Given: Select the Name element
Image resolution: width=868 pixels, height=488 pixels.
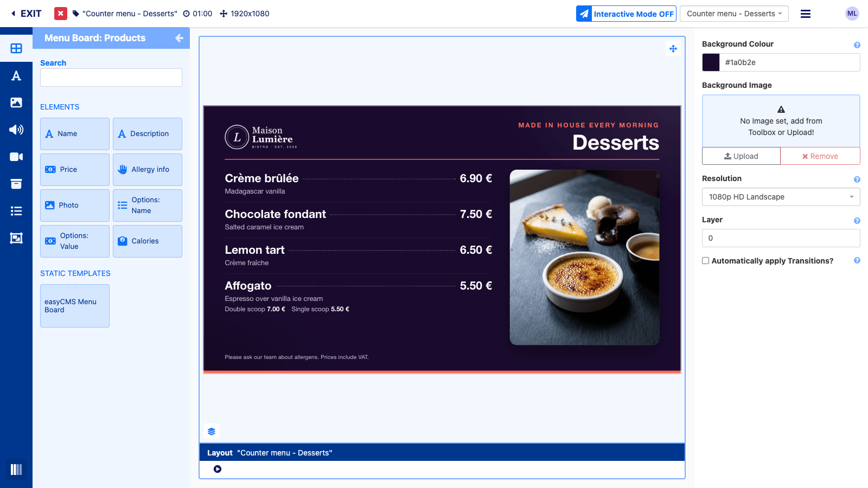Looking at the screenshot, I should pyautogui.click(x=75, y=134).
